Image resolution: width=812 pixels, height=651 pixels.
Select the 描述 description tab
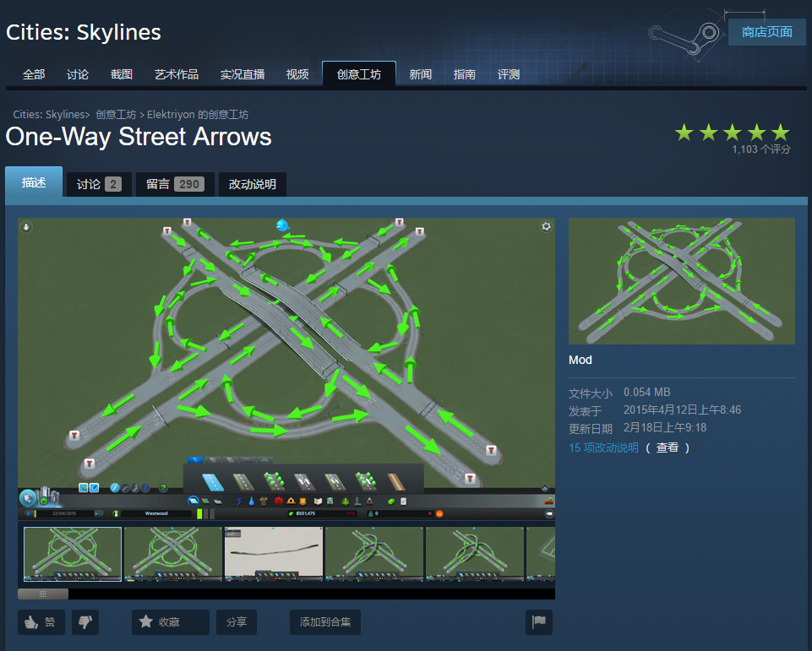pos(34,182)
